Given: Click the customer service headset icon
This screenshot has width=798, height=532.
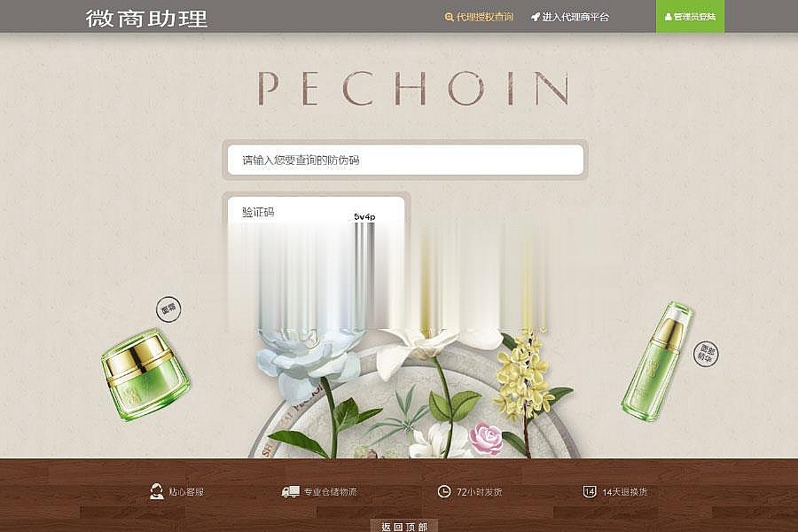Looking at the screenshot, I should 157,491.
